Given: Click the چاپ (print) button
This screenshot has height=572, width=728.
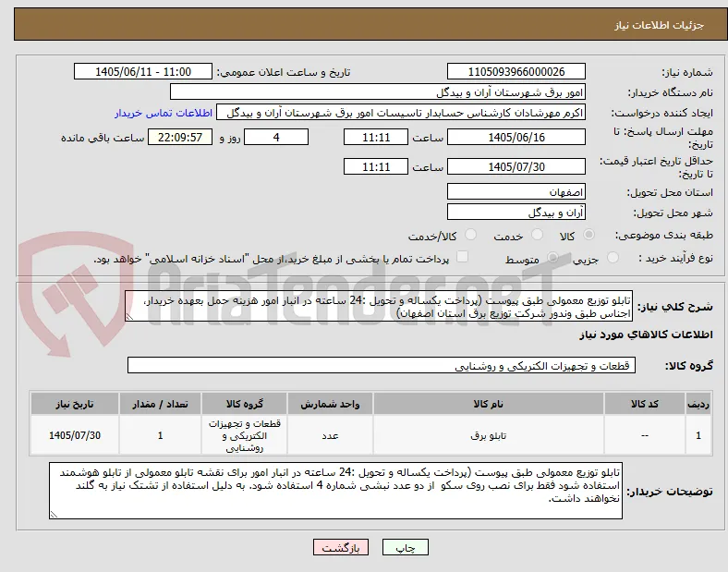Looking at the screenshot, I should (x=405, y=547).
